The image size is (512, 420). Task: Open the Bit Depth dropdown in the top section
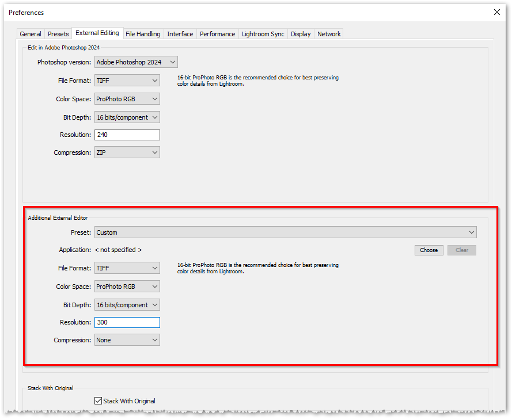tap(127, 117)
